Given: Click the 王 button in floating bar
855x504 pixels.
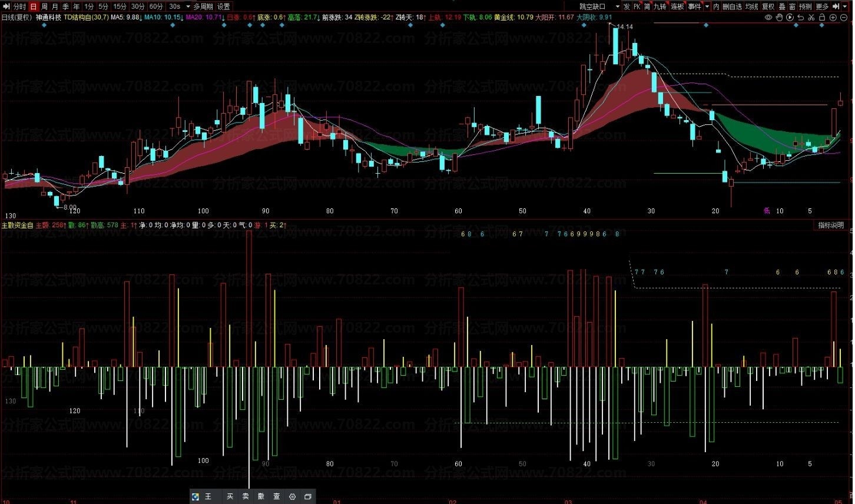Looking at the screenshot, I should (x=208, y=496).
